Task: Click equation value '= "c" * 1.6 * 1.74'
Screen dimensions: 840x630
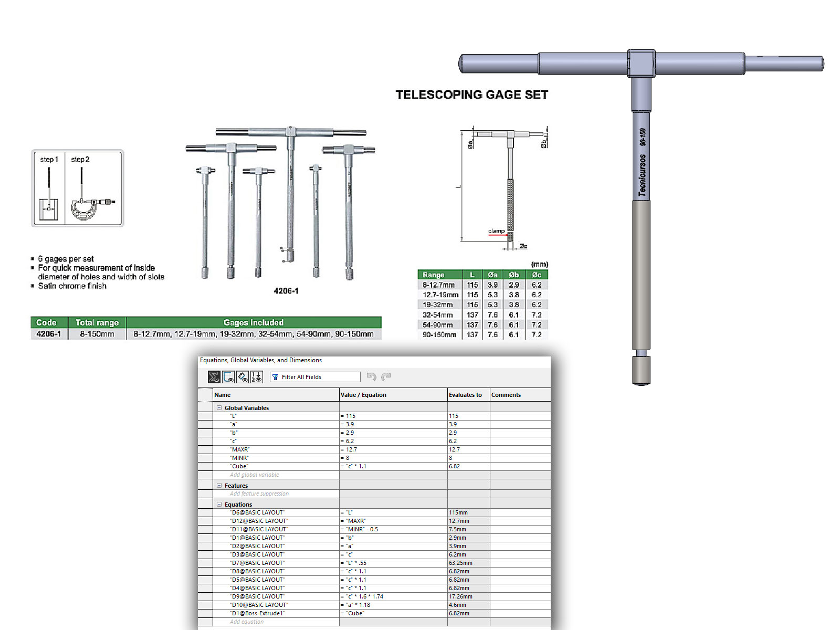Action: pos(393,596)
